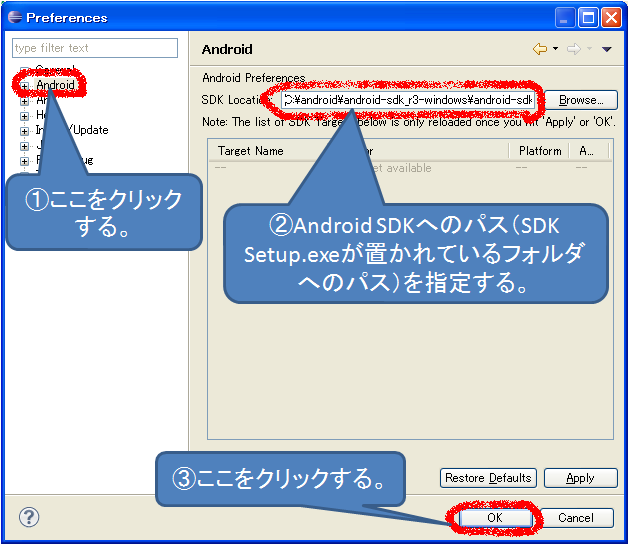Viewport: 629px width, 545px height.
Task: Click the Cancel button
Action: click(576, 518)
